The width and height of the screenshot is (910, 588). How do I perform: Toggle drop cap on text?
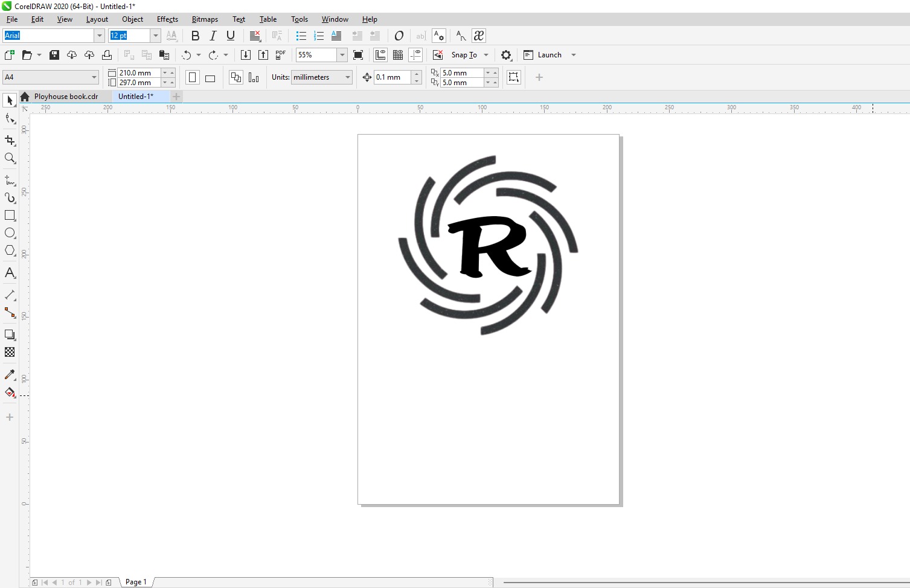pos(336,36)
